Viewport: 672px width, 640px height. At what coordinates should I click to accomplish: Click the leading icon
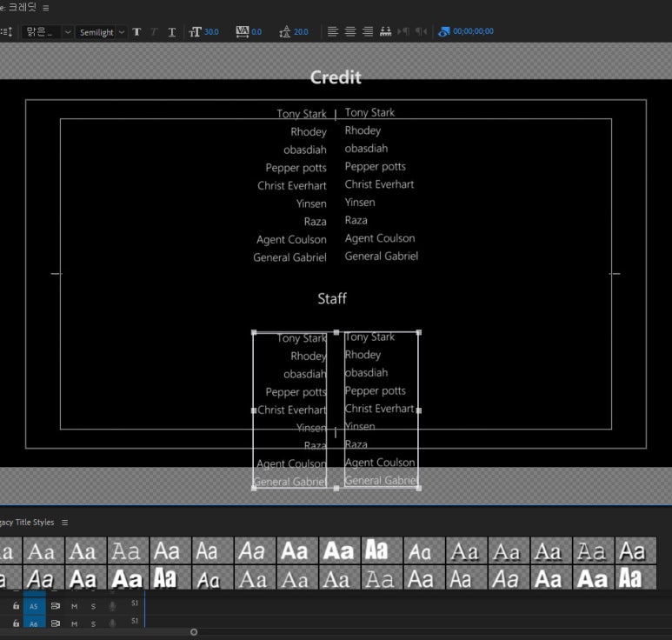tap(285, 31)
